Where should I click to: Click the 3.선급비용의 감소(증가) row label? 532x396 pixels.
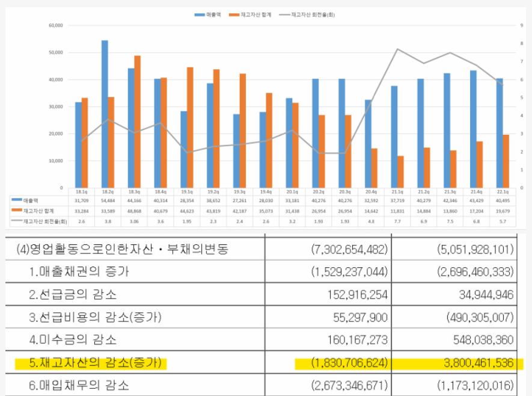[x=96, y=317]
